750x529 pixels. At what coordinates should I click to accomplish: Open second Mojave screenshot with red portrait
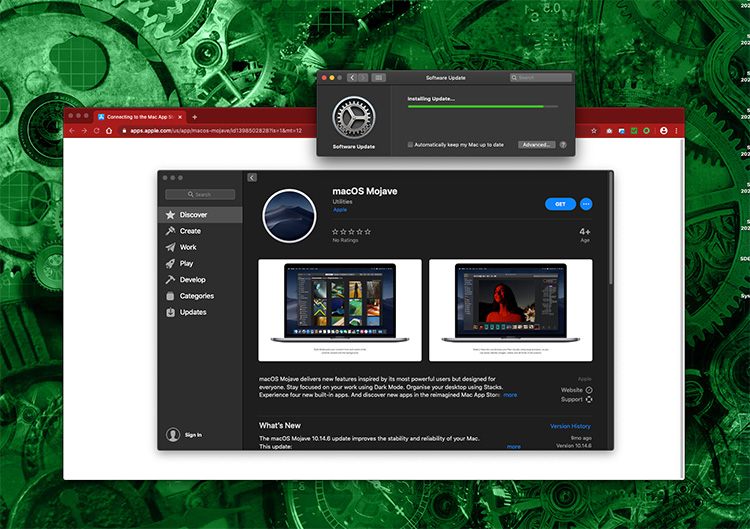tap(511, 310)
